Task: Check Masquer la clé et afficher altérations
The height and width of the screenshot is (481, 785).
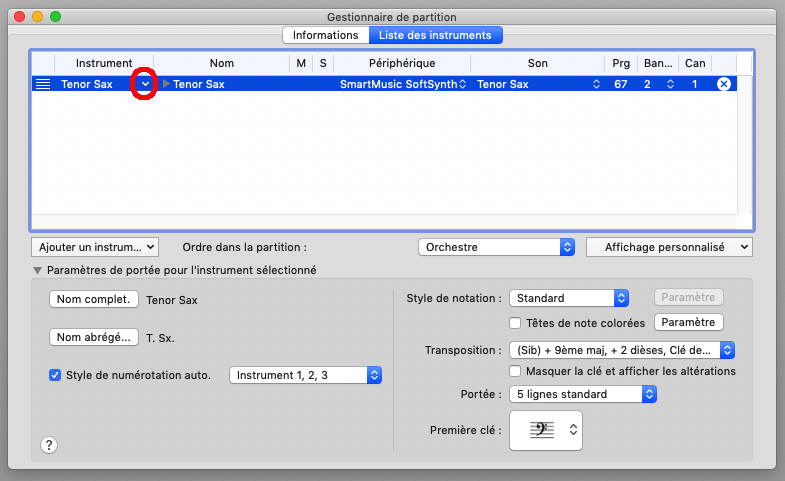Action: 516,371
